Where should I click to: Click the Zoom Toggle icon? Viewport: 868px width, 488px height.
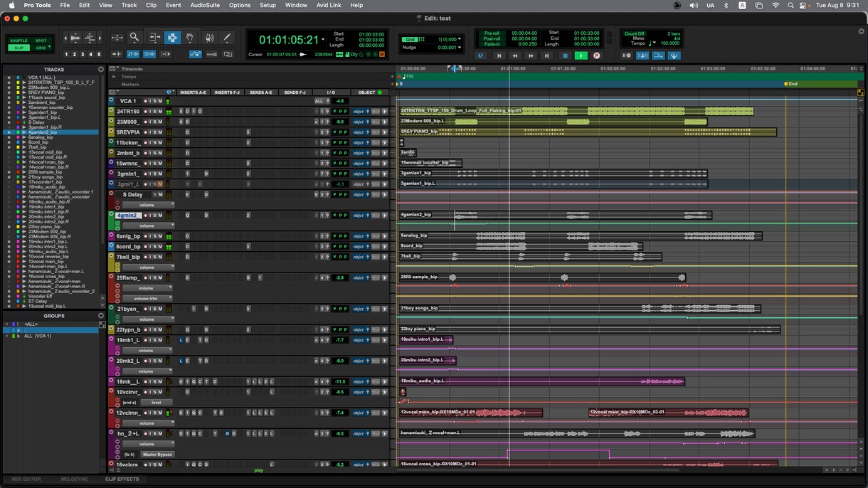(117, 38)
